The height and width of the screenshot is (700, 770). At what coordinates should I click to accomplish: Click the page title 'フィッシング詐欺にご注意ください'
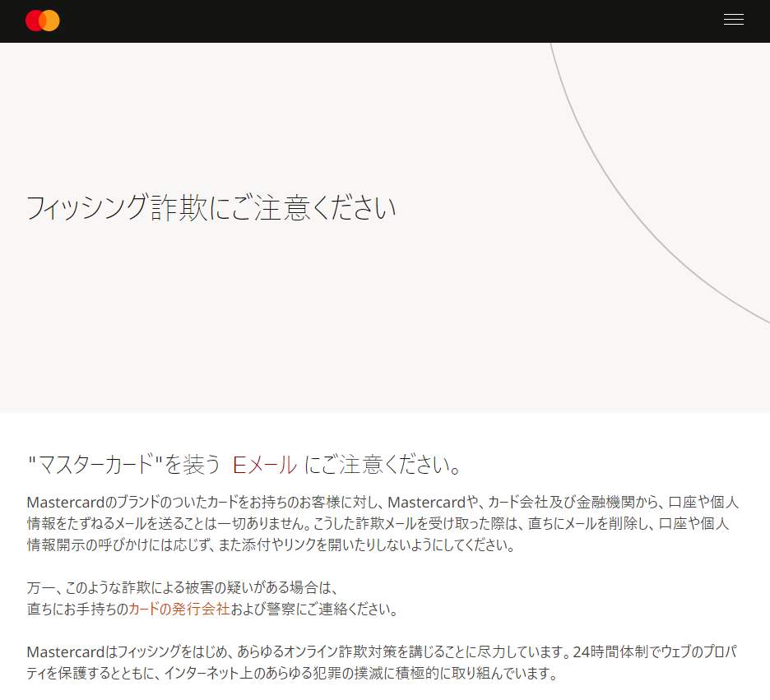tap(210, 208)
